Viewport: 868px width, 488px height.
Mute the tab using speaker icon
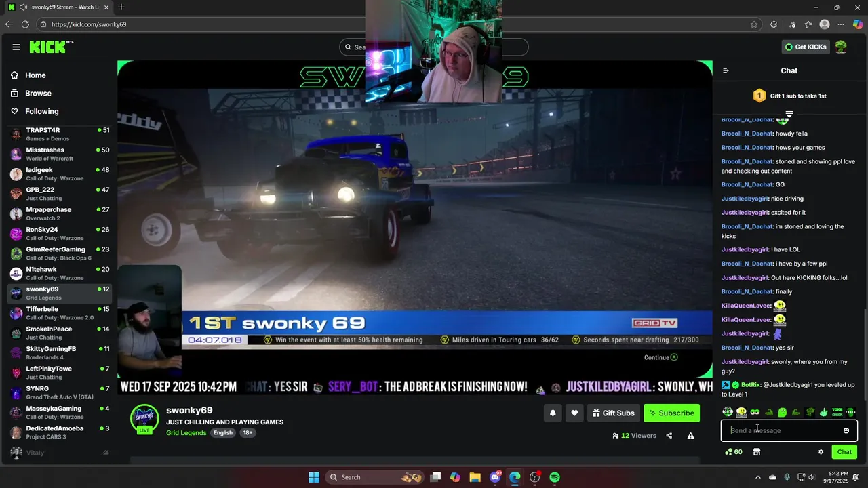[x=23, y=7]
